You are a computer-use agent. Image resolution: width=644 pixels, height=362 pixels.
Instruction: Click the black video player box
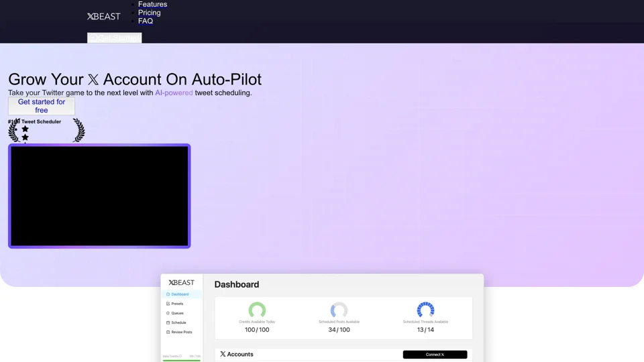tap(99, 196)
